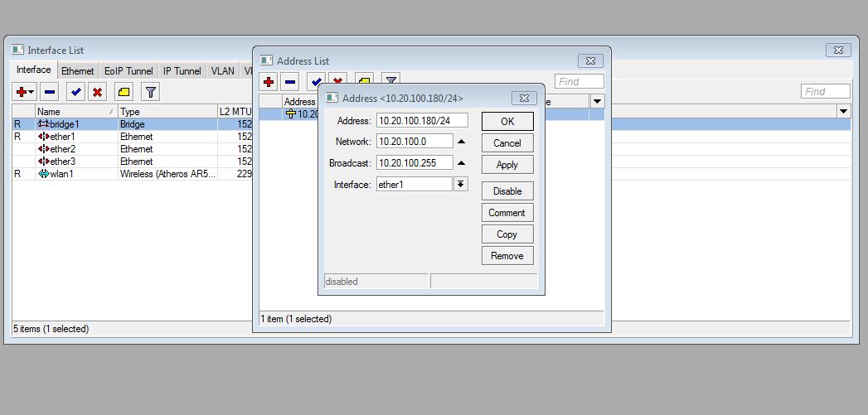
Task: Click the filter funnel button in Interface List
Action: [x=150, y=92]
